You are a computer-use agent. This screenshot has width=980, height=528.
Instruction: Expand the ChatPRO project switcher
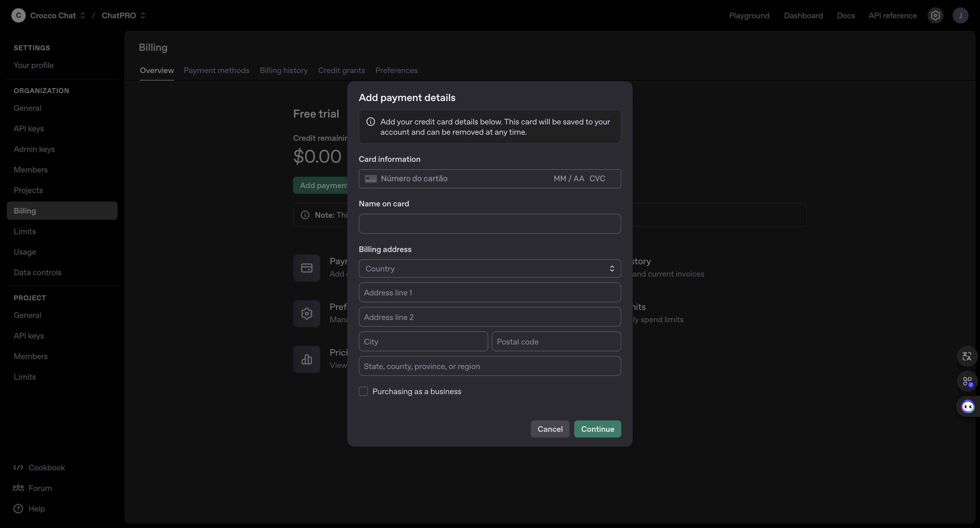(143, 16)
